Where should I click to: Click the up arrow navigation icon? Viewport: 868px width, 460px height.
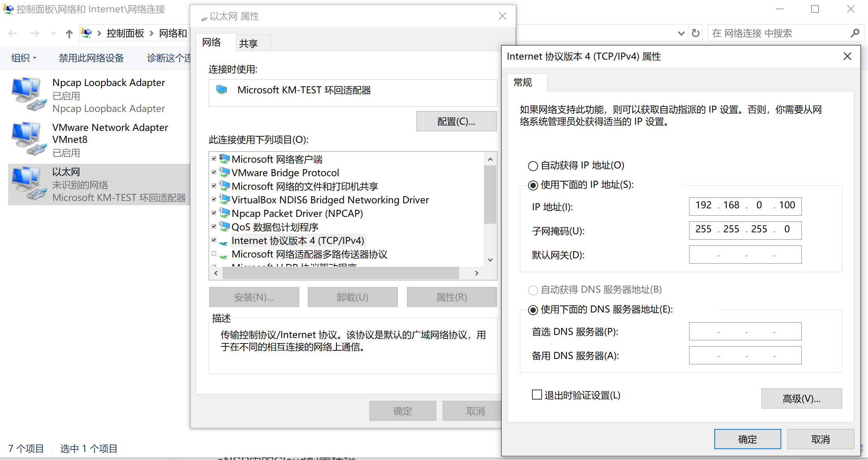(69, 34)
